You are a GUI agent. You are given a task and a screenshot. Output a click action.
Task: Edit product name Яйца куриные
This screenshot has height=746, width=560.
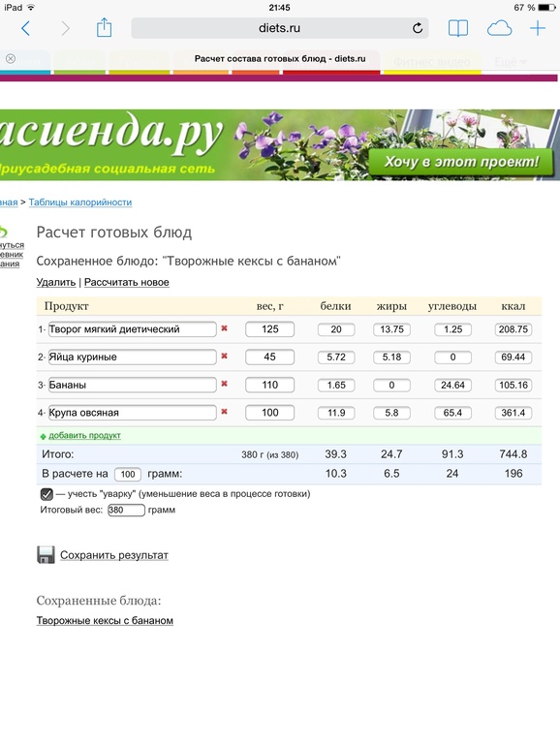click(x=133, y=357)
